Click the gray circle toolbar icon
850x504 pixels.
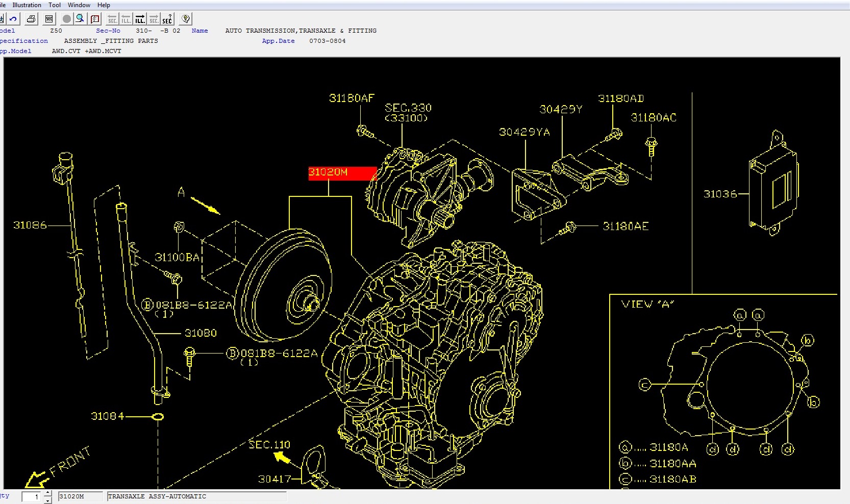[67, 19]
